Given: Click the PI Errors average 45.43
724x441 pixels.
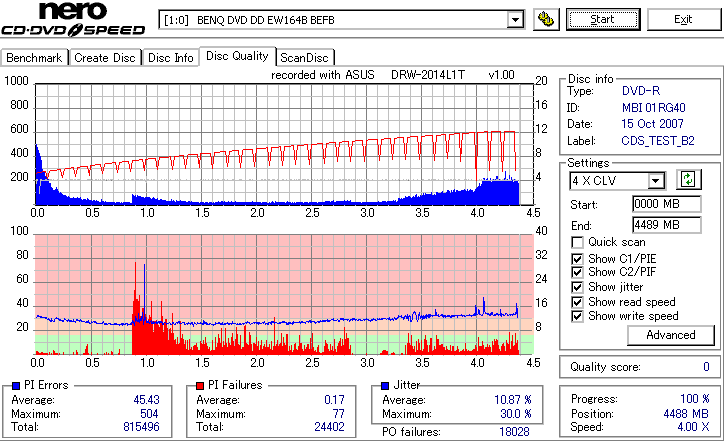Looking at the screenshot, I should click(146, 400).
